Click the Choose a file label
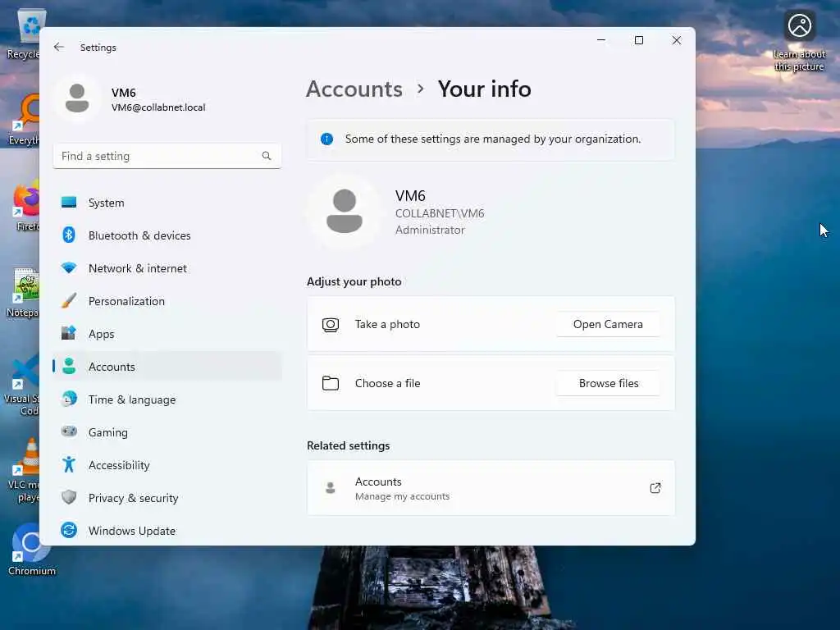This screenshot has height=630, width=840. [x=387, y=383]
